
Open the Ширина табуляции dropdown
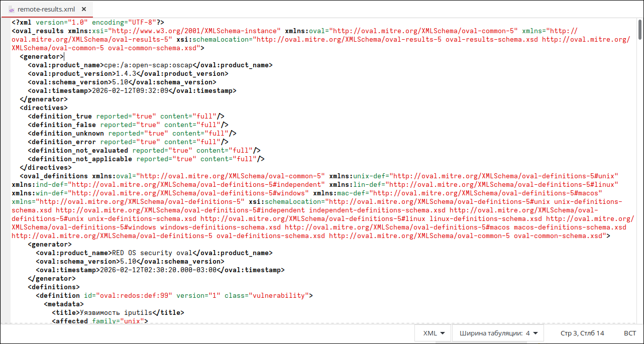[x=498, y=333]
